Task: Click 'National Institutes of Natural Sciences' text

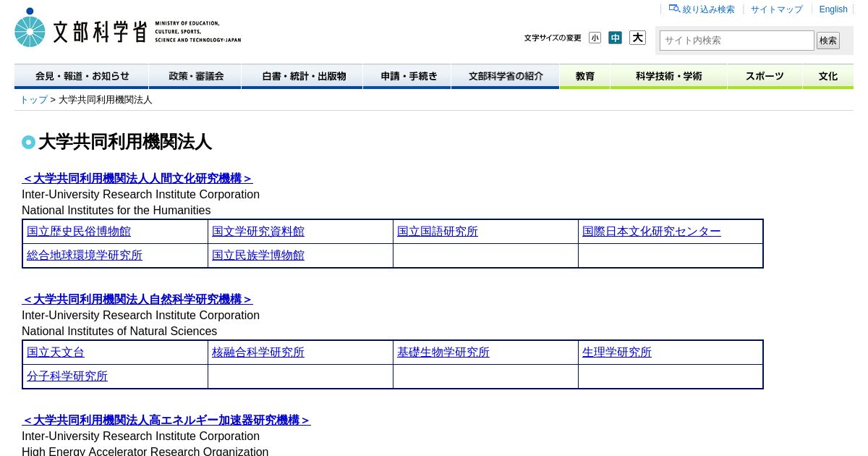Action: tap(119, 332)
